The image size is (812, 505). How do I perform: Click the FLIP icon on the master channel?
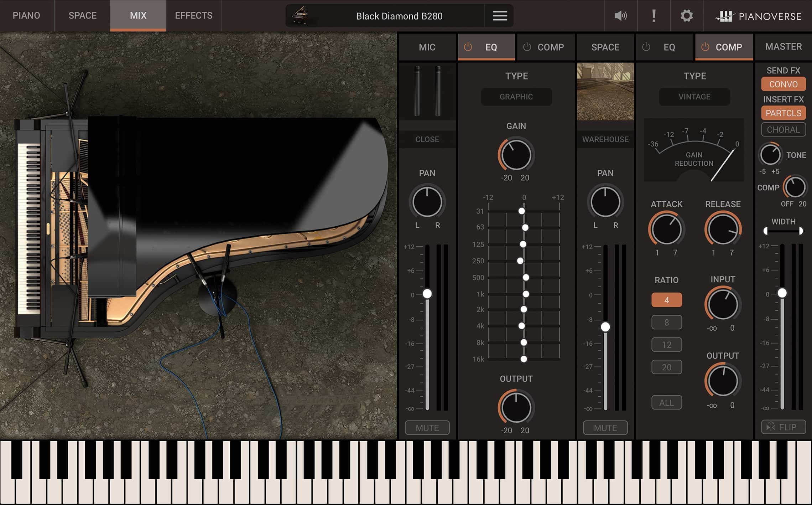point(783,427)
